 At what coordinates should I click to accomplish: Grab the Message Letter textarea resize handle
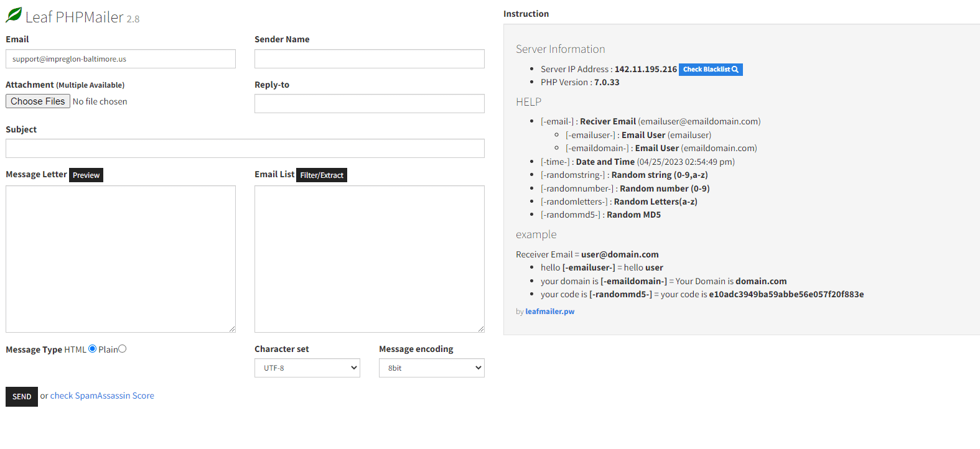[x=232, y=329]
